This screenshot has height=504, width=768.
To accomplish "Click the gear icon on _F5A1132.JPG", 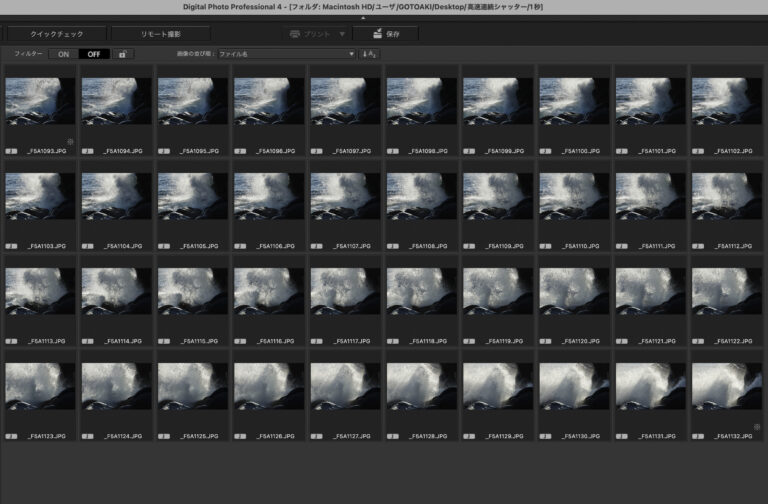I will pyautogui.click(x=757, y=427).
